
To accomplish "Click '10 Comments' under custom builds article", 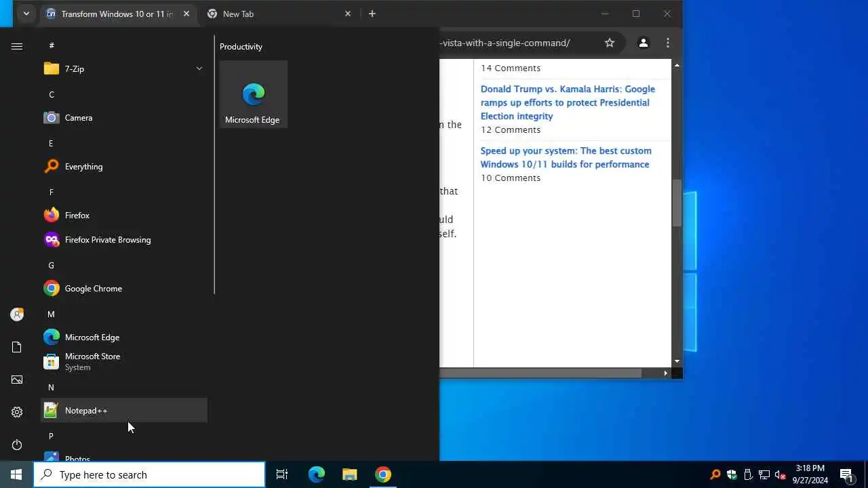I will coord(511,178).
